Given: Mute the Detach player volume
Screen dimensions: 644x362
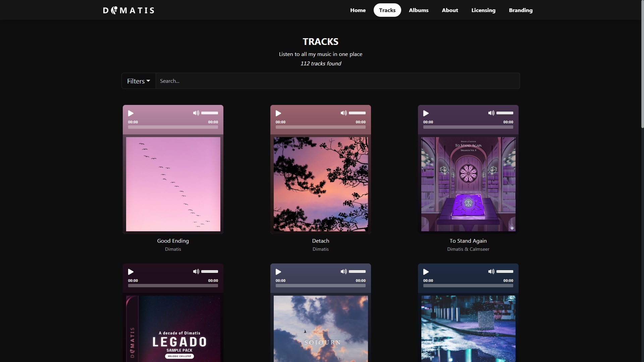Looking at the screenshot, I should coord(344,113).
